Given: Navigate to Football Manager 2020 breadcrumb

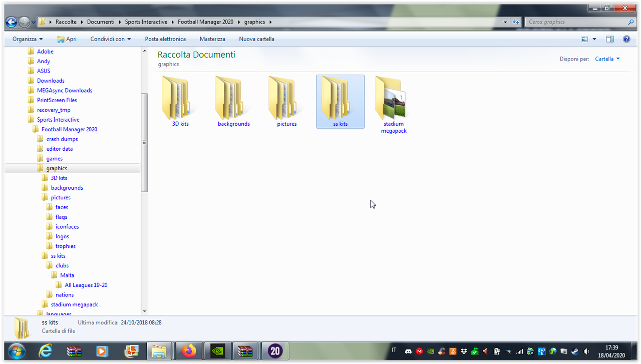Looking at the screenshot, I should tap(205, 22).
